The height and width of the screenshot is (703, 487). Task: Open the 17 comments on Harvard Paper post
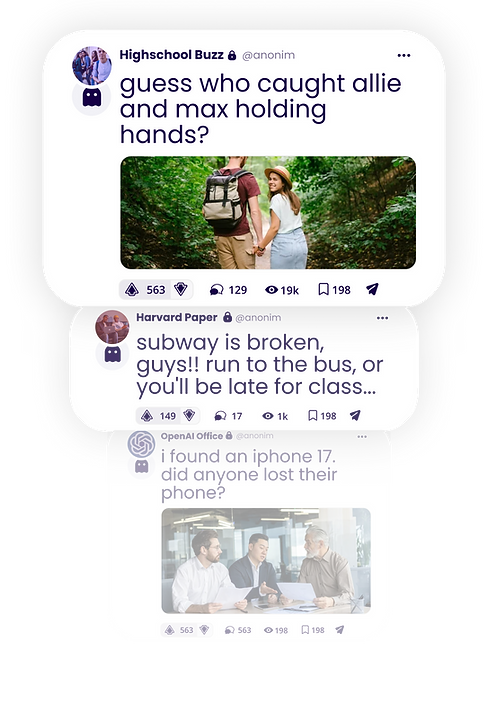pyautogui.click(x=228, y=416)
